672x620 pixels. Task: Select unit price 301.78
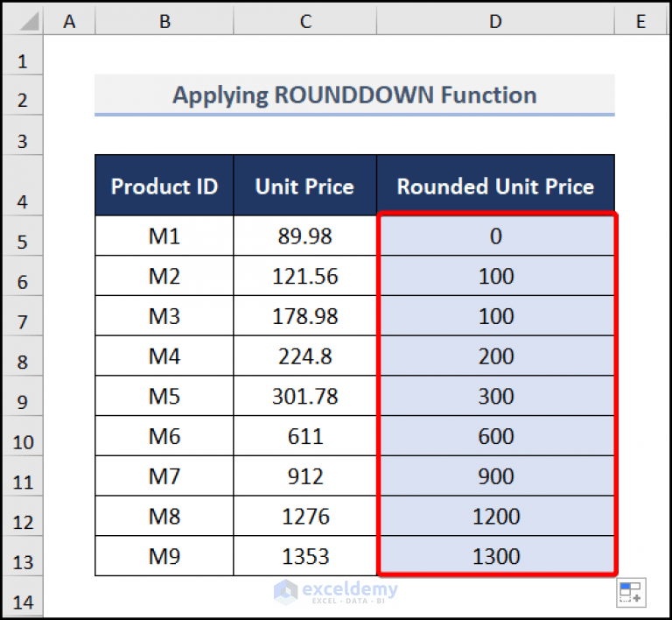305,396
